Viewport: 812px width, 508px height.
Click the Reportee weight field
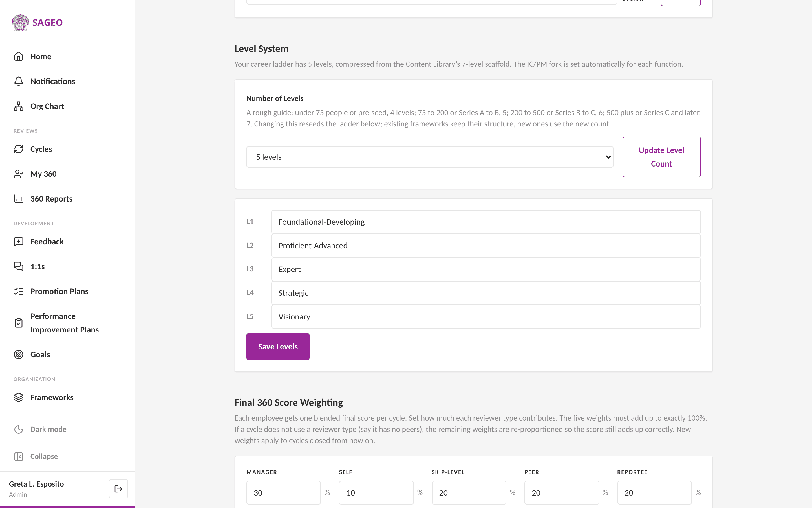click(x=654, y=492)
